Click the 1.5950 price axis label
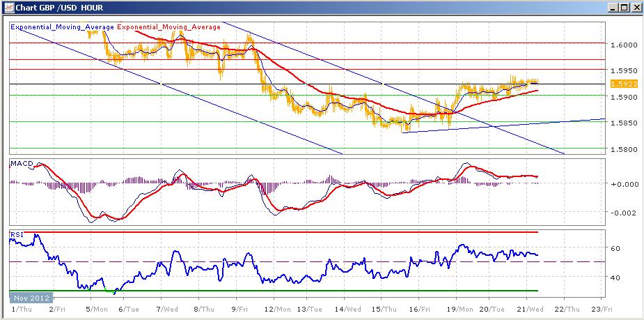The image size is (644, 320). (624, 70)
